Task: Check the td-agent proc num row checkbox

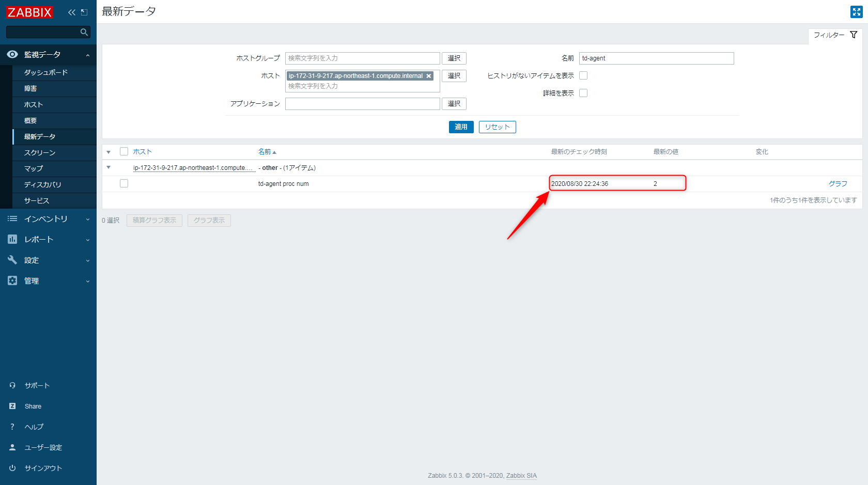Action: coord(124,183)
